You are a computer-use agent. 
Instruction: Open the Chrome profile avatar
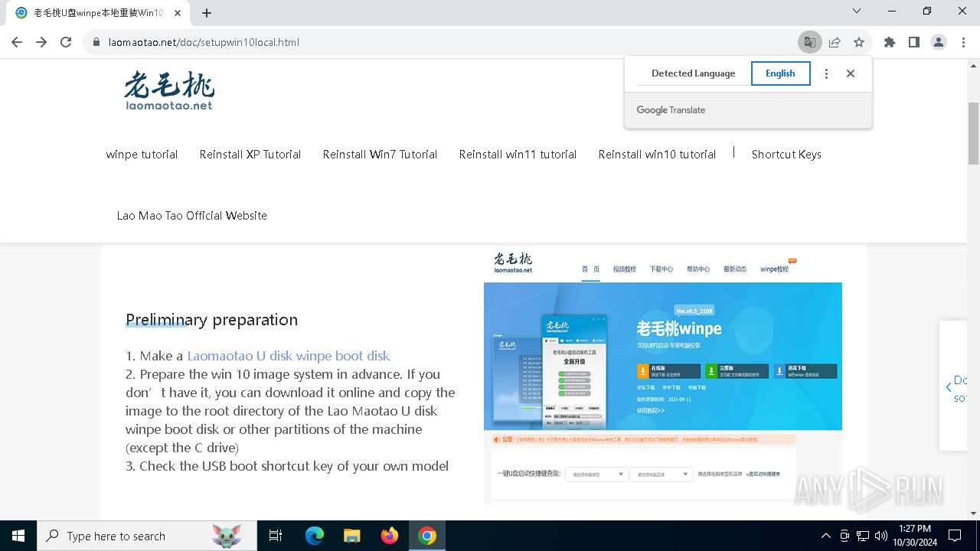[x=939, y=42]
